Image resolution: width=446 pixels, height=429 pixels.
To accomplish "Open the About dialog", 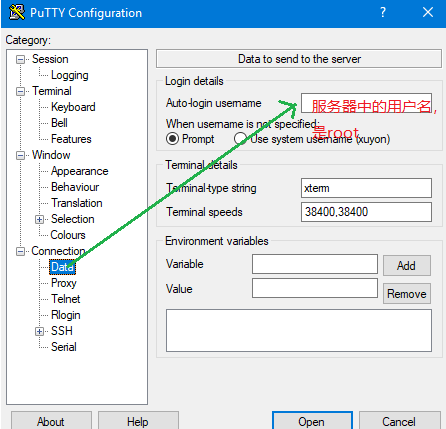I will pos(51,421).
